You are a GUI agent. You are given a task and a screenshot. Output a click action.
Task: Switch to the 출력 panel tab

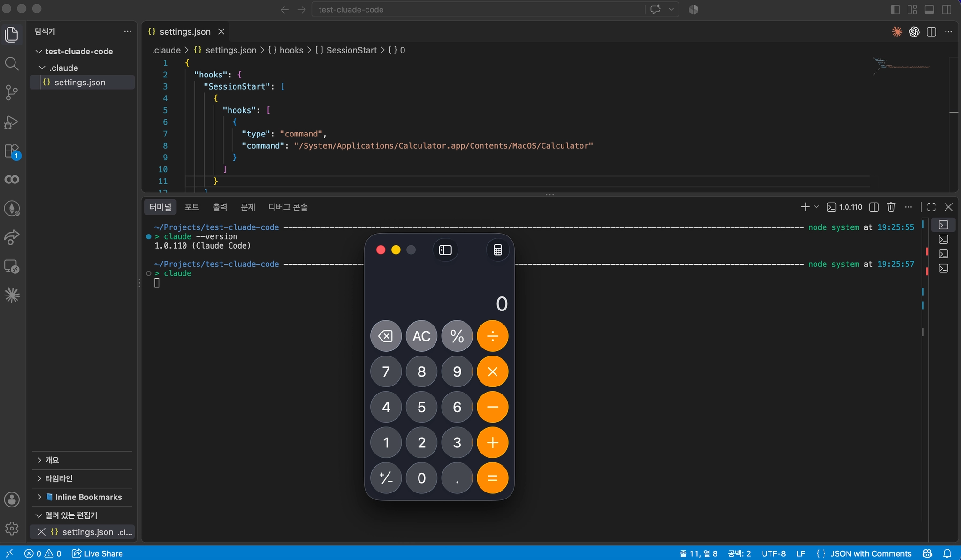click(x=220, y=207)
